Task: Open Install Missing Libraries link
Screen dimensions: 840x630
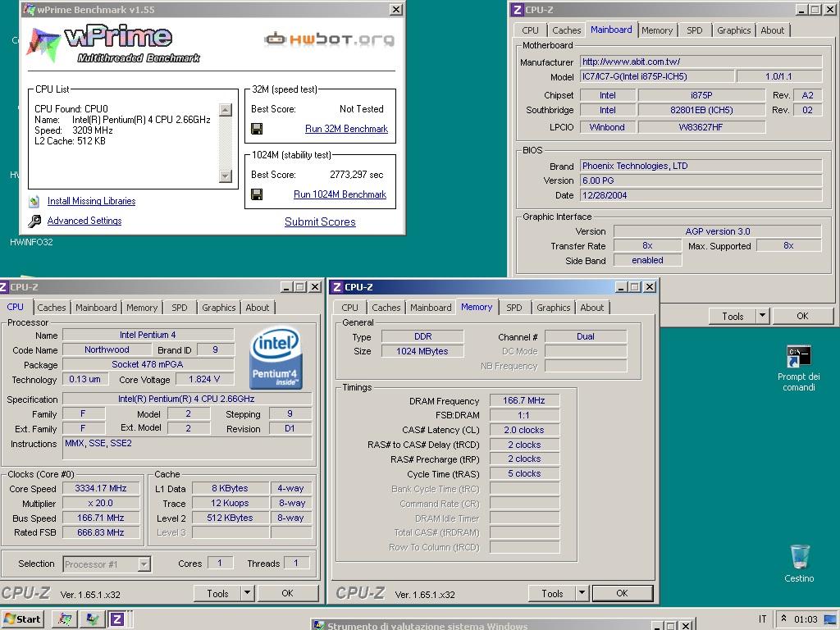Action: 91,201
